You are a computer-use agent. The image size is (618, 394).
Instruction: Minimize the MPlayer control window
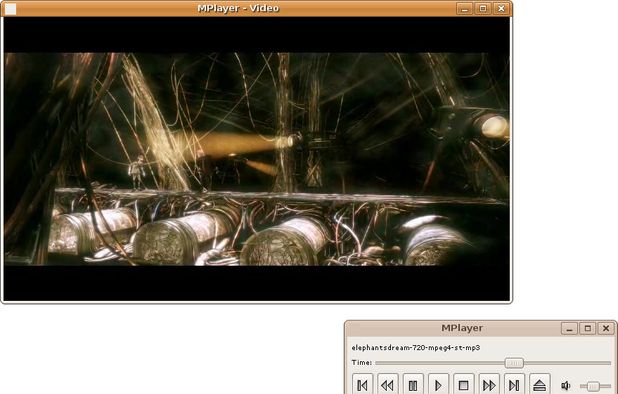pos(569,328)
